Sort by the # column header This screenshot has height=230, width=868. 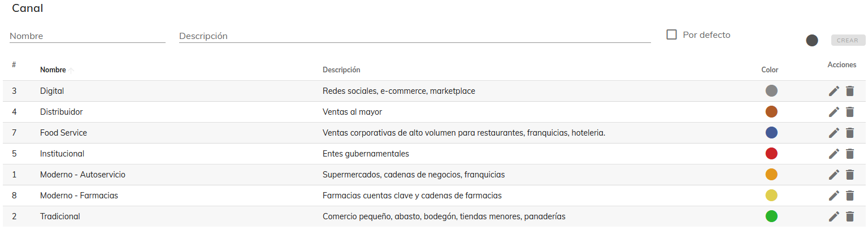tap(14, 65)
